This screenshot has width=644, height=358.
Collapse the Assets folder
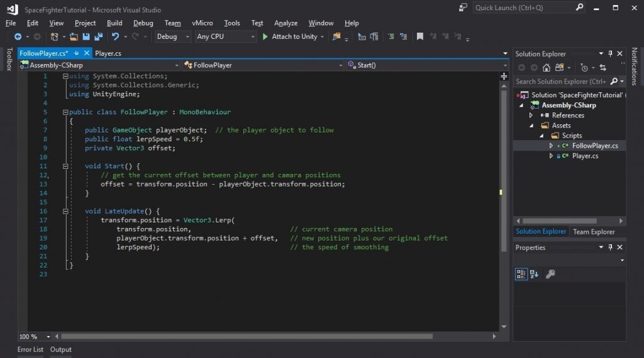click(531, 126)
